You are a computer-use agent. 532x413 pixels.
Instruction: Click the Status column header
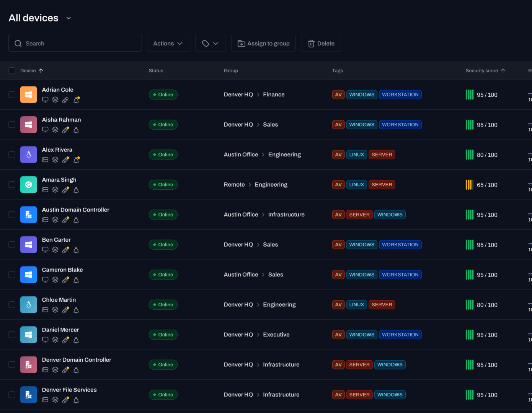point(156,71)
